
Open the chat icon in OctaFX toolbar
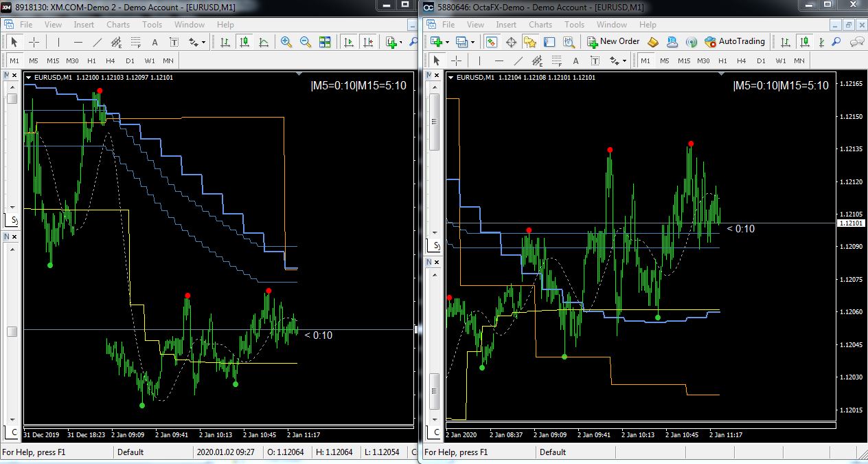coord(856,42)
